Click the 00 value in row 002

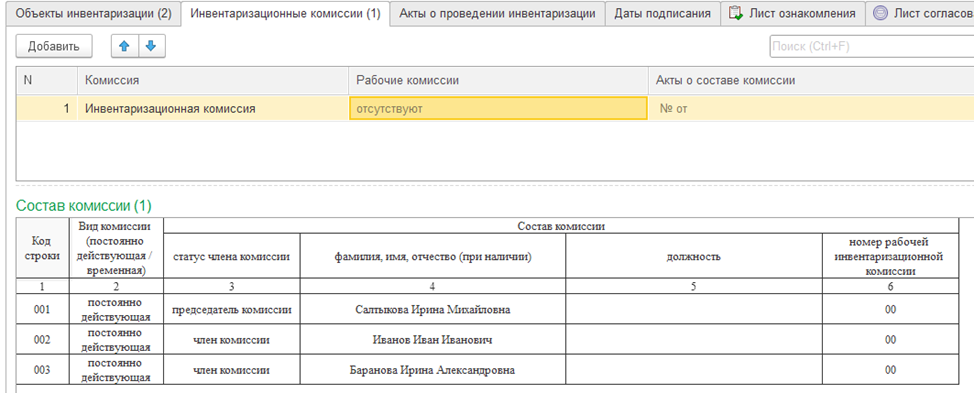click(890, 340)
